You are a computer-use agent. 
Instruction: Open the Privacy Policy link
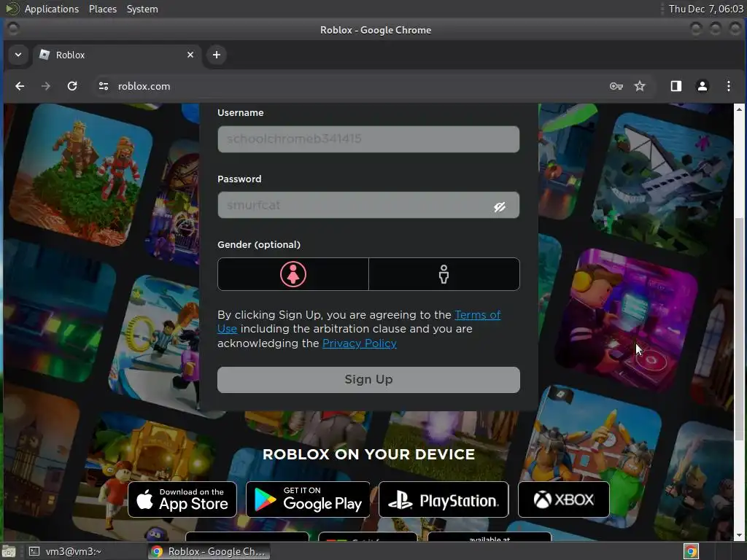359,343
